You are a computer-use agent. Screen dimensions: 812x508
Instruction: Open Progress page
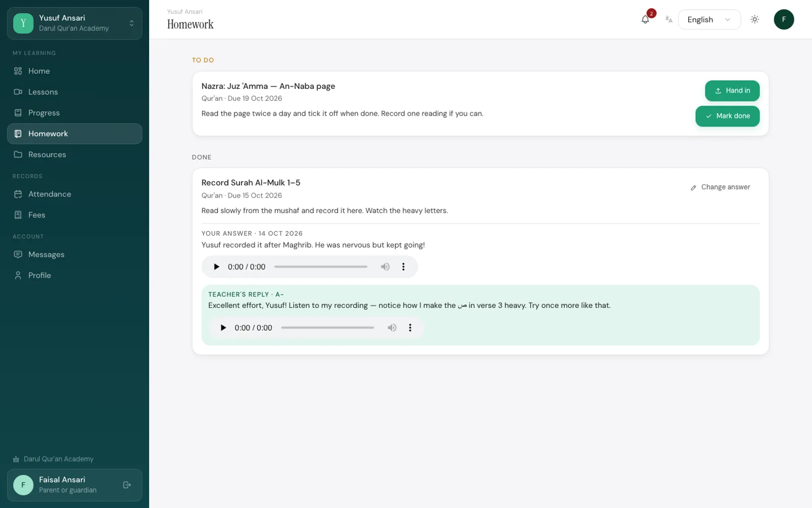coord(75,113)
